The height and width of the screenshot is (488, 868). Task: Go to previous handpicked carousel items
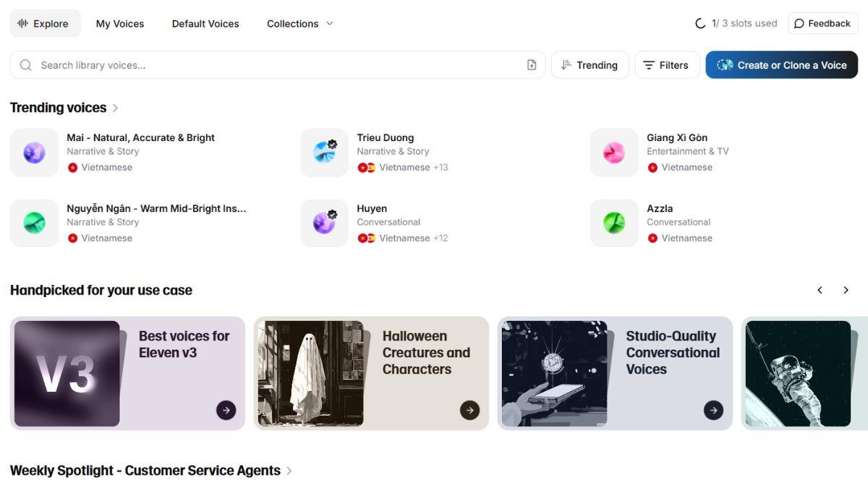(820, 290)
